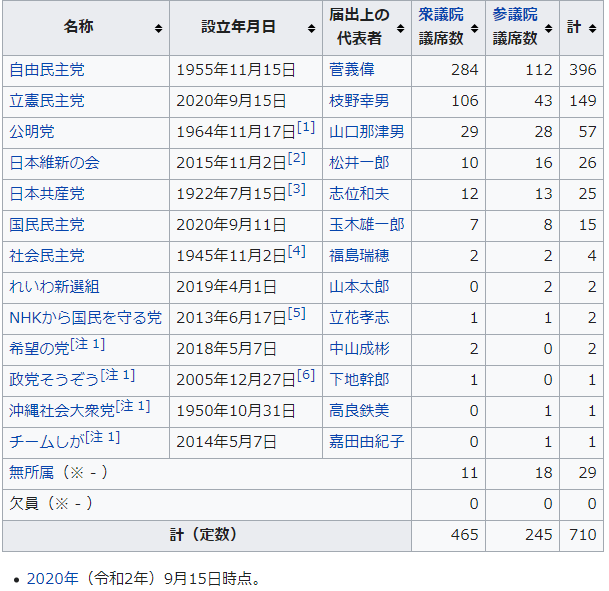The height and width of the screenshot is (591, 609).
Task: Open the 日本共産党 party link
Action: click(47, 194)
